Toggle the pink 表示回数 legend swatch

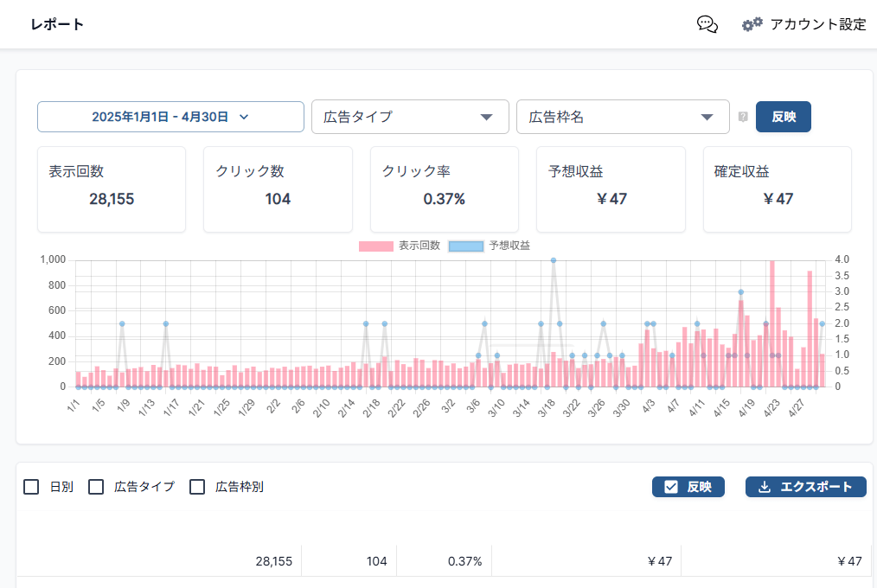click(376, 246)
